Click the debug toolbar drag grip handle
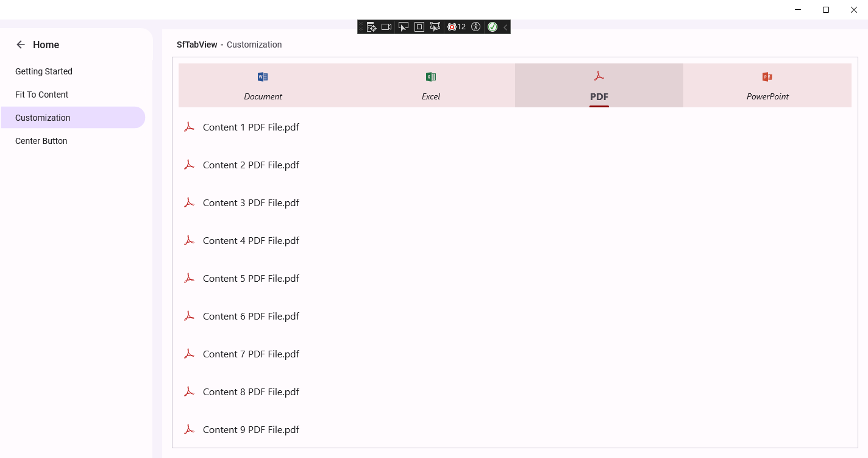This screenshot has width=868, height=458. pyautogui.click(x=361, y=27)
